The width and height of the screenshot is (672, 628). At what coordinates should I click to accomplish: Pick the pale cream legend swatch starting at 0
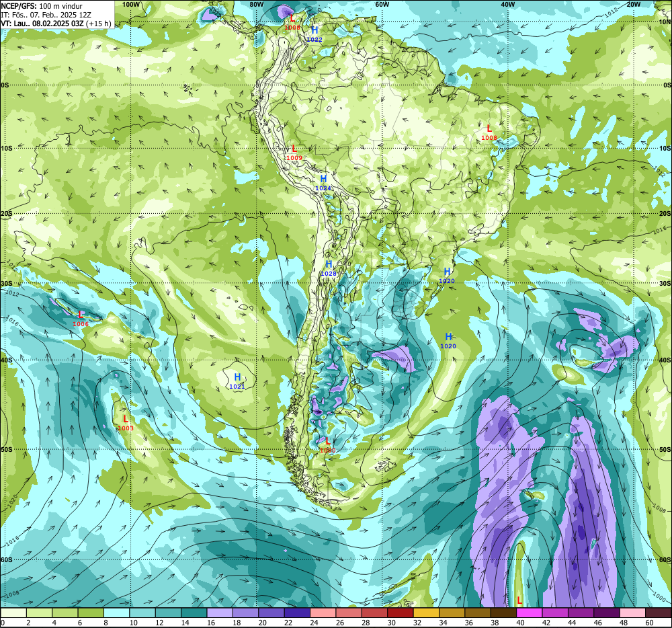click(x=13, y=613)
